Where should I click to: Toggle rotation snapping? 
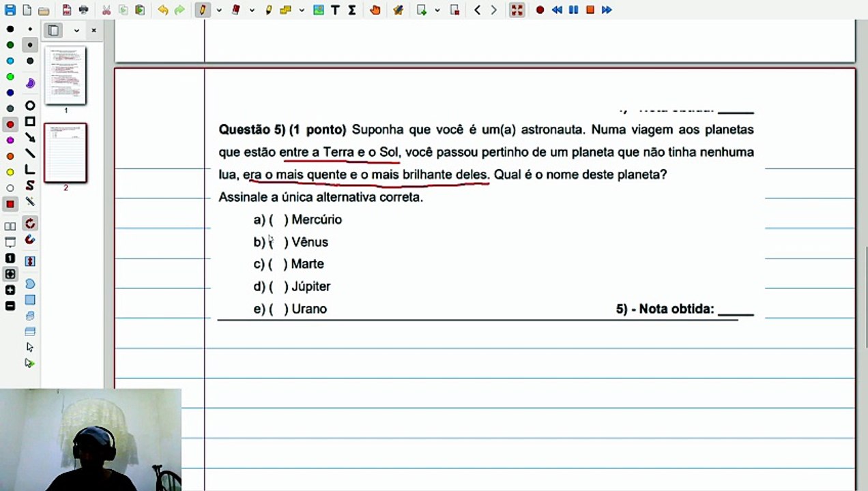30,224
